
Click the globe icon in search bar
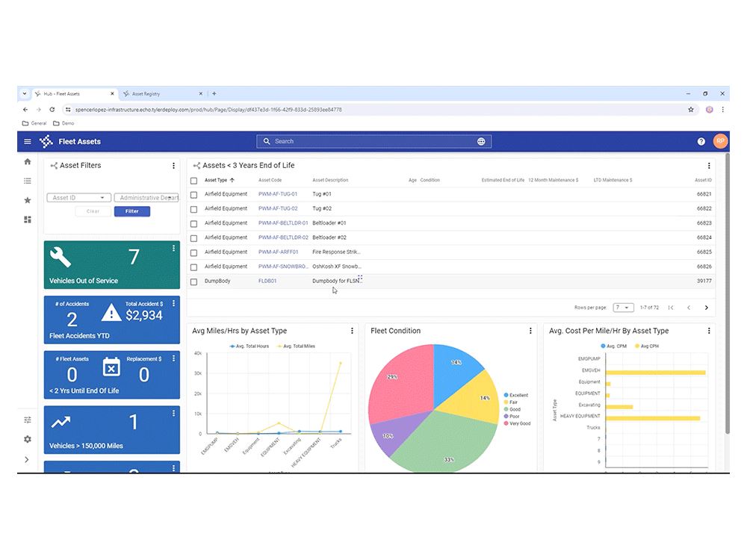[481, 141]
